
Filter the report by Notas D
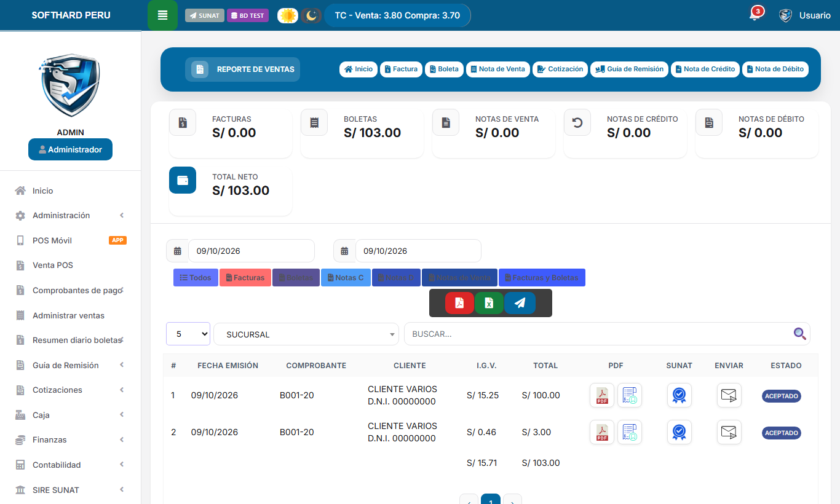point(396,278)
